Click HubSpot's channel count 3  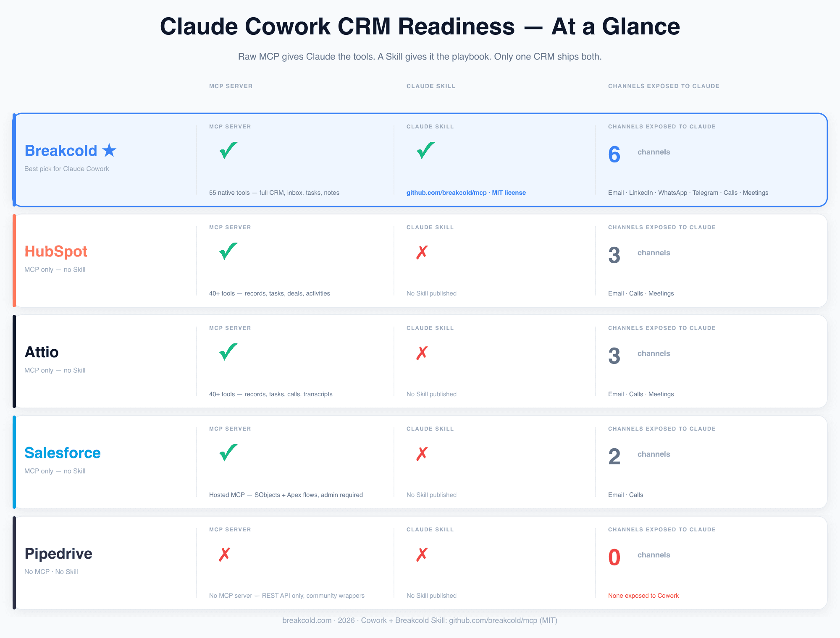coord(614,255)
